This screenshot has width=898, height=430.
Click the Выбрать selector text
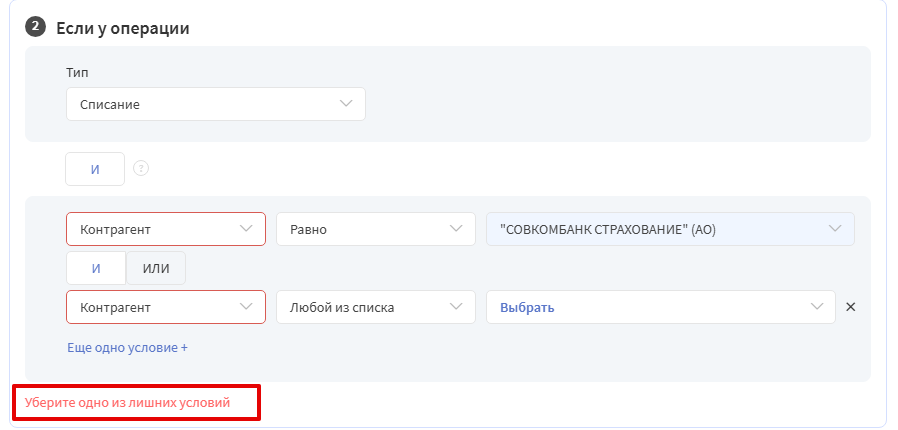point(527,307)
